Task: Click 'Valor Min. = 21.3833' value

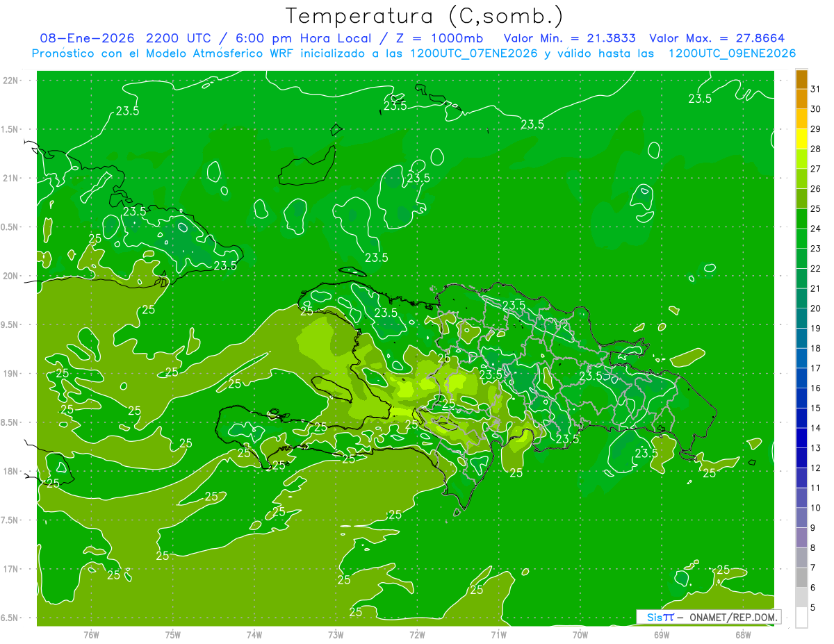Action: click(x=570, y=38)
